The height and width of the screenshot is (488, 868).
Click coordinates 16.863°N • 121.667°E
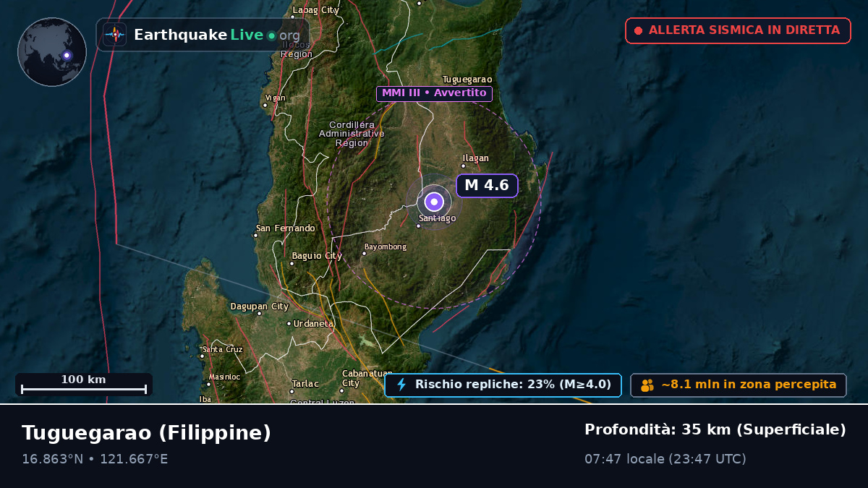point(95,459)
